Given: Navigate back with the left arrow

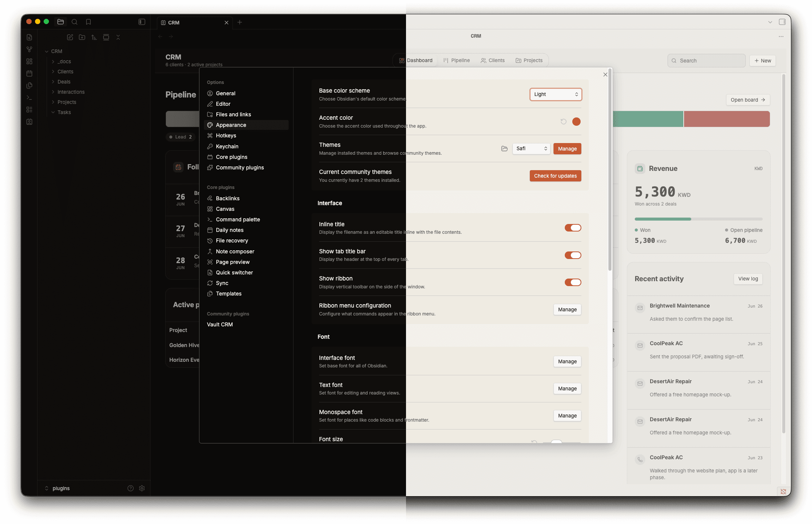Looking at the screenshot, I should pyautogui.click(x=160, y=37).
